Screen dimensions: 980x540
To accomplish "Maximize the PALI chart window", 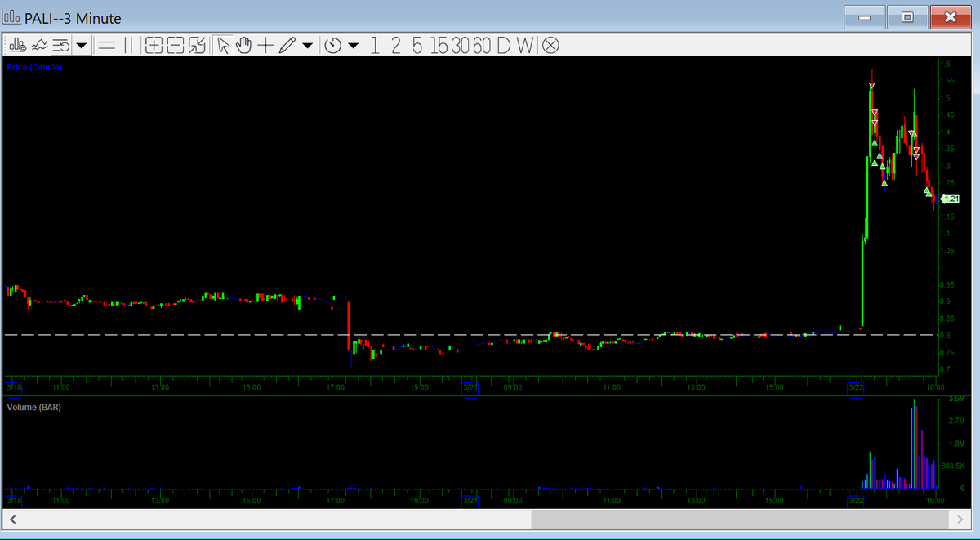I will [x=906, y=16].
